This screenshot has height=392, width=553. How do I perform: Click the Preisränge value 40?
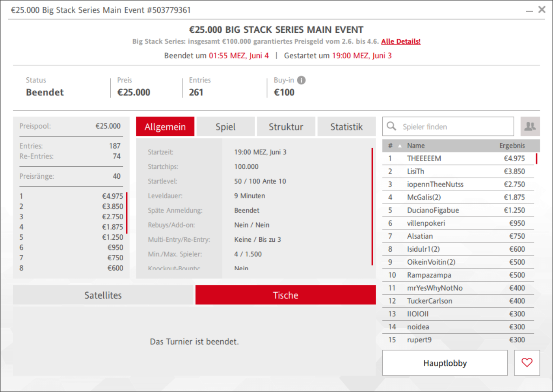[117, 176]
